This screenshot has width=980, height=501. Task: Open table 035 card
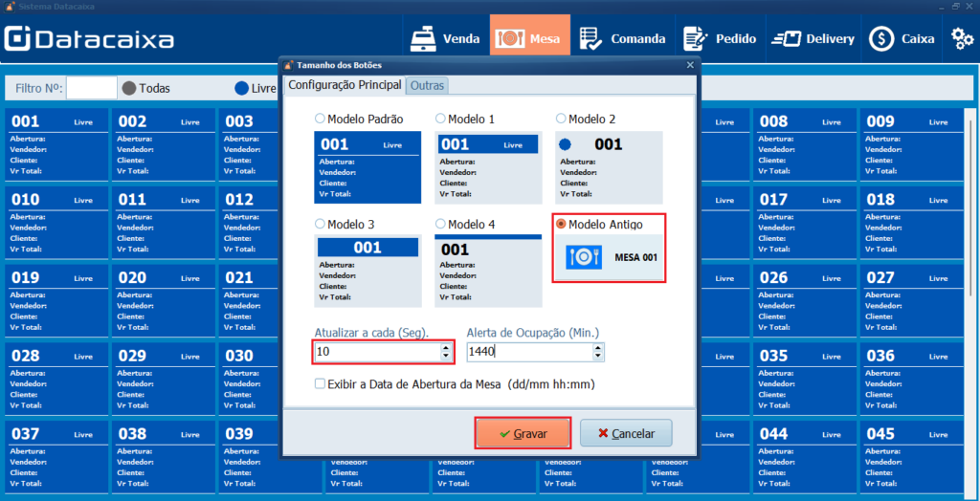point(805,380)
